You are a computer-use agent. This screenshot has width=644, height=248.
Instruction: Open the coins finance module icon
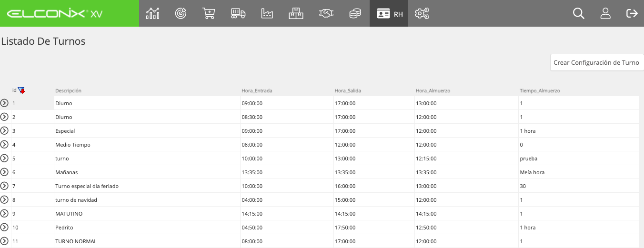(355, 13)
